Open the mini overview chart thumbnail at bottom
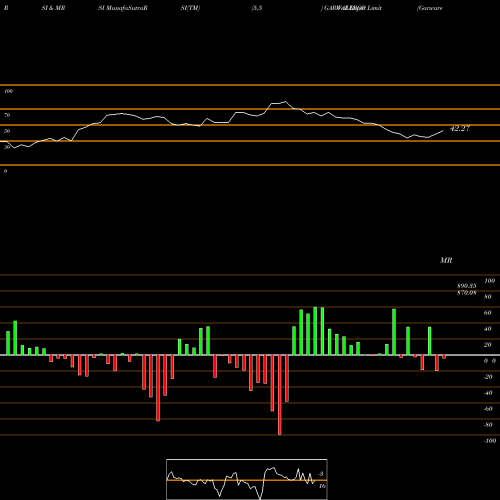Image resolution: width=500 pixels, height=500 pixels. point(247,479)
